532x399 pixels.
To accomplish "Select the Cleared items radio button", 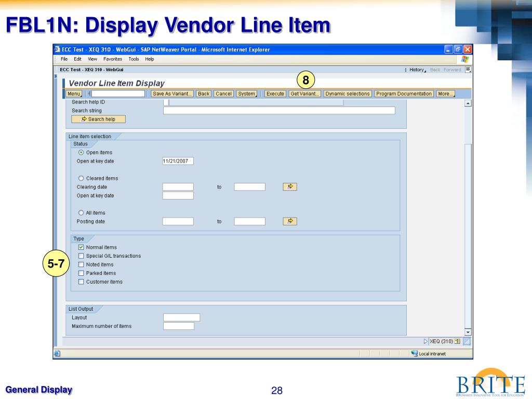I will click(81, 178).
